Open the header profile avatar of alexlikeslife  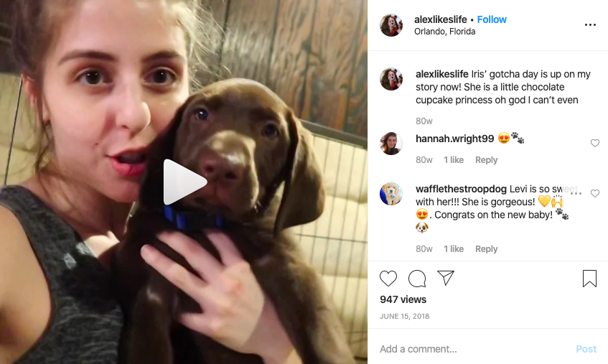pos(390,25)
